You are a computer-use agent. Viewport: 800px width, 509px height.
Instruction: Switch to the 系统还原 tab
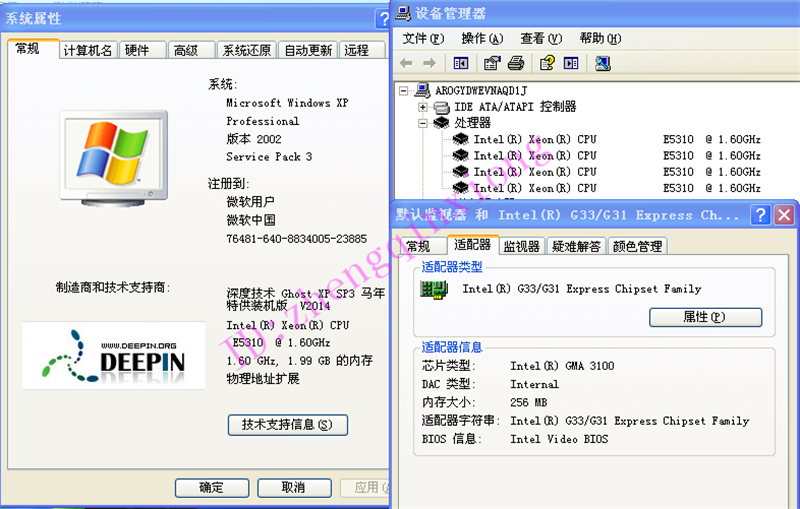246,50
